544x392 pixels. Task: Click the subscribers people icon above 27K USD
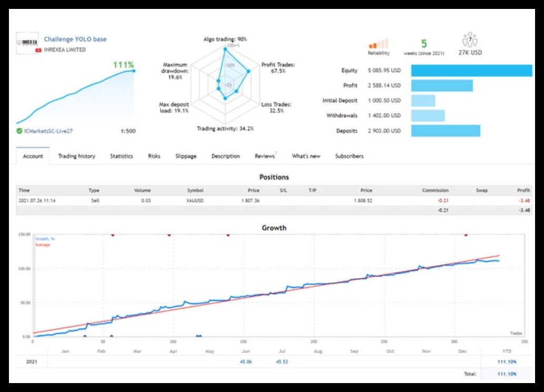469,41
